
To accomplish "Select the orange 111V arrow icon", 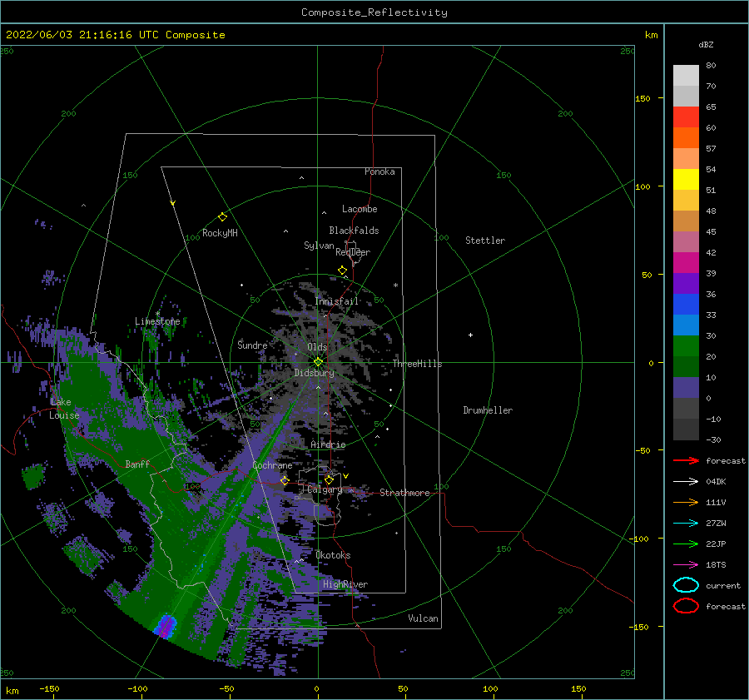I will click(x=686, y=502).
